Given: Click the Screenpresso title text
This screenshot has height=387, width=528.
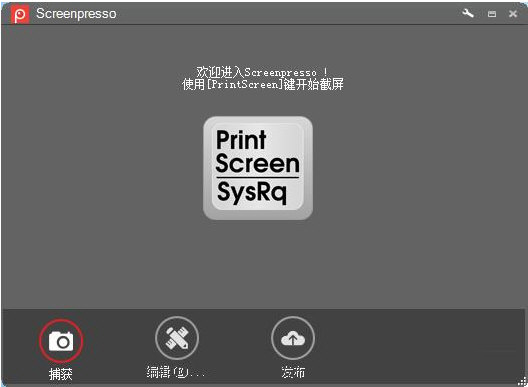Looking at the screenshot, I should (76, 14).
